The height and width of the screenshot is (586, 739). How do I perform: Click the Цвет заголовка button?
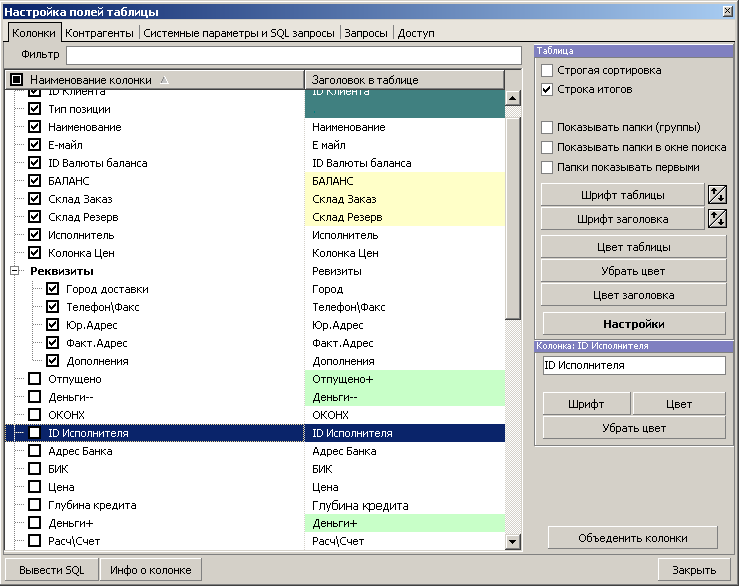(x=633, y=295)
